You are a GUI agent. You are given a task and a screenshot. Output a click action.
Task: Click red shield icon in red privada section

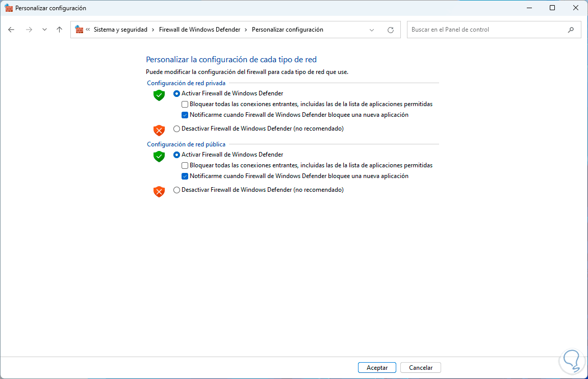(159, 130)
